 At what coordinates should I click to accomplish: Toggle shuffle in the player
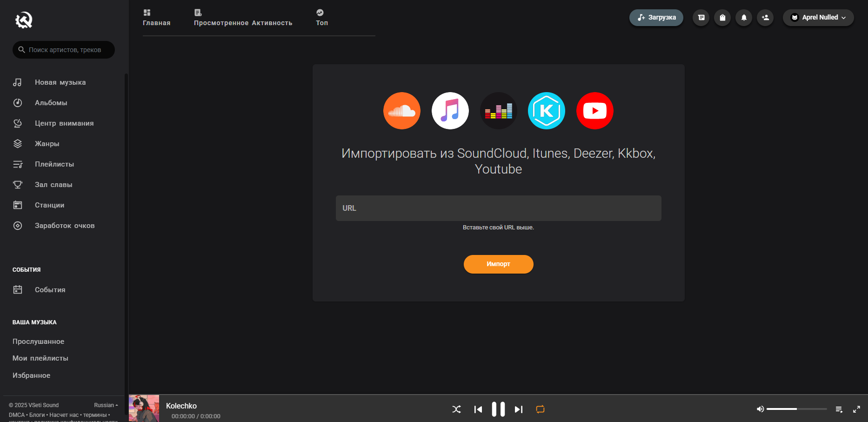(457, 409)
